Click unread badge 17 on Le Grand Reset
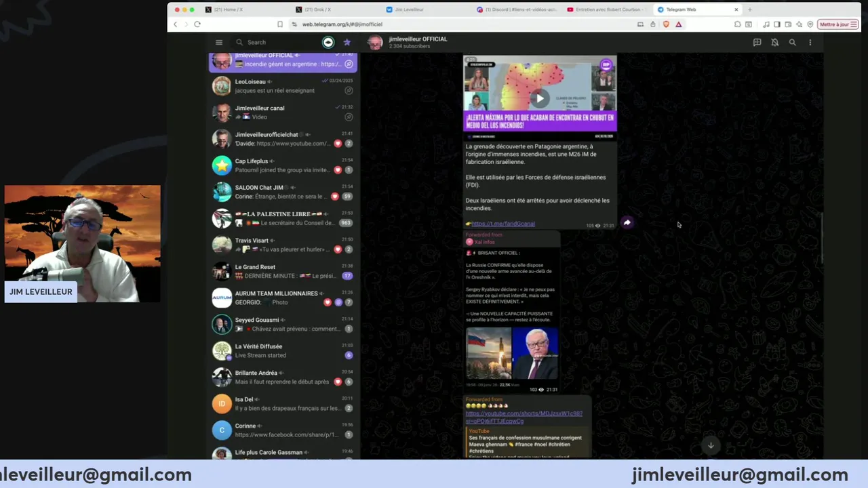The image size is (868, 488). 347,276
